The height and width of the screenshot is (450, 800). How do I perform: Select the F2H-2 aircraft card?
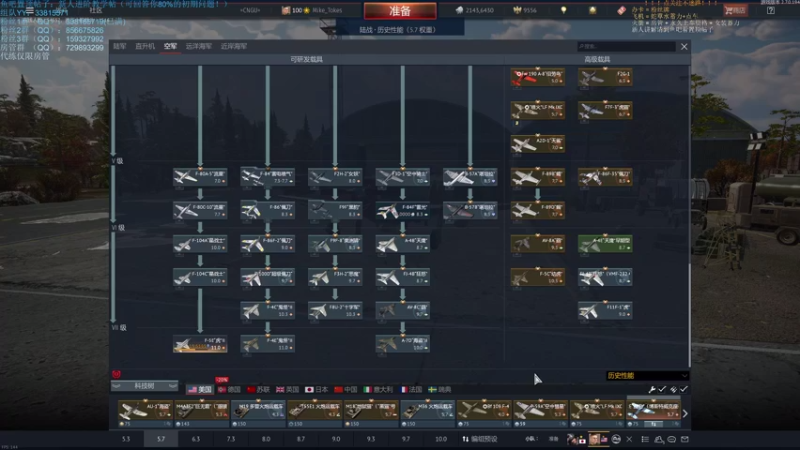[335, 177]
